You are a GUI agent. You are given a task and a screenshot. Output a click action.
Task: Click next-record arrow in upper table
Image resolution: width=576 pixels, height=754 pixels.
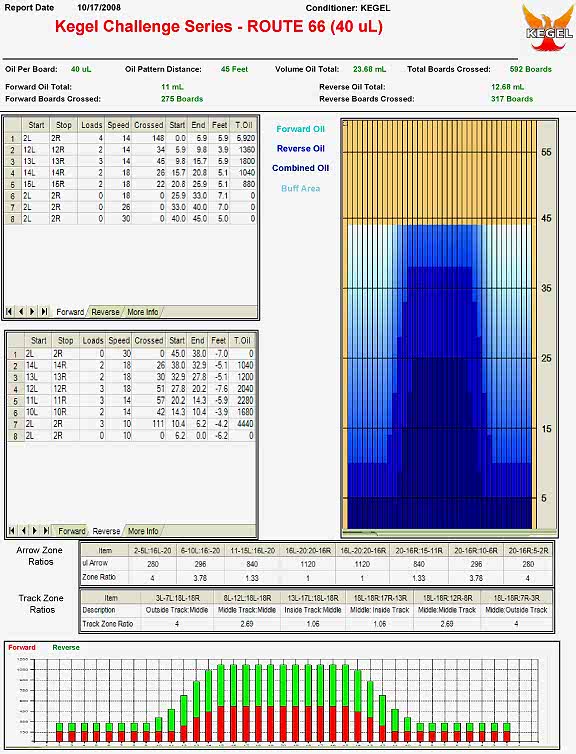click(x=32, y=312)
